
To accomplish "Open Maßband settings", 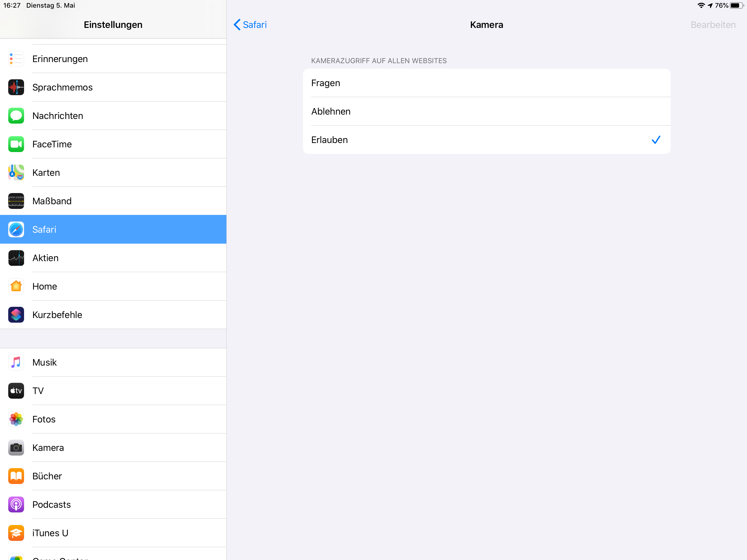I will (113, 201).
